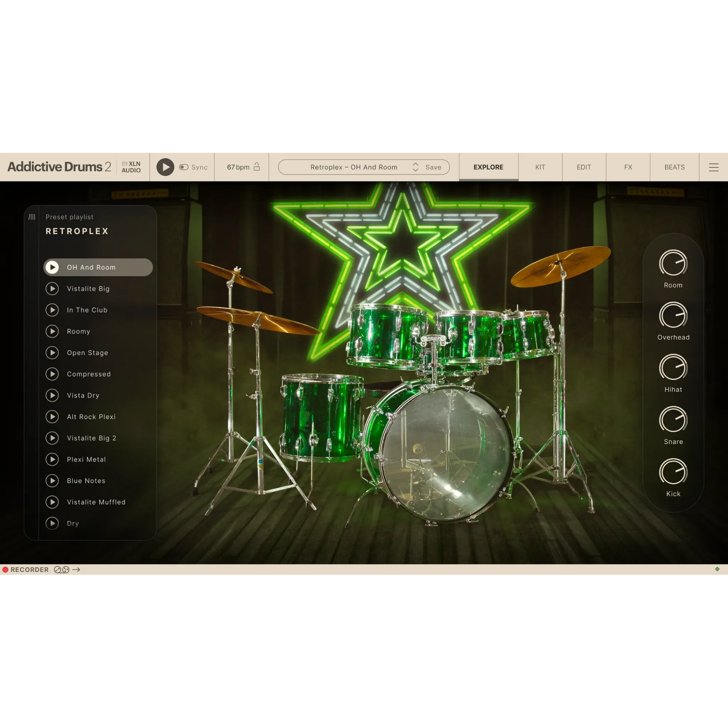728x728 pixels.
Task: Click the Kick level knob
Action: tap(673, 471)
